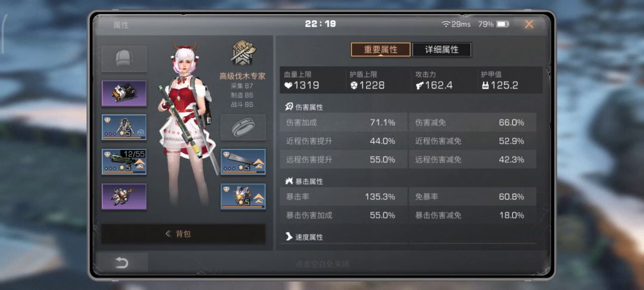Select the 暴击率 135.3% row

coord(343,197)
